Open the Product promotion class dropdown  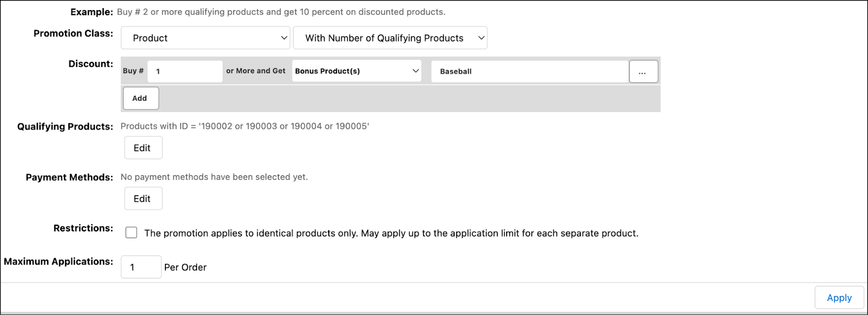(205, 38)
